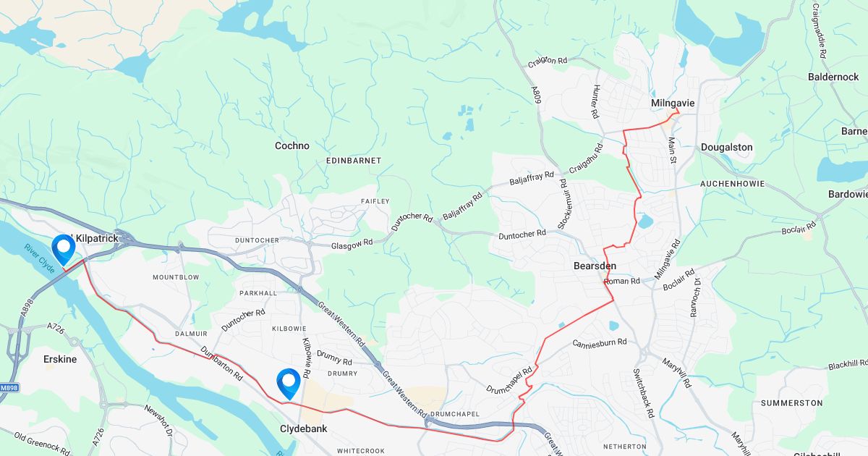Click the Clydebank town label
The height and width of the screenshot is (456, 868).
303,428
